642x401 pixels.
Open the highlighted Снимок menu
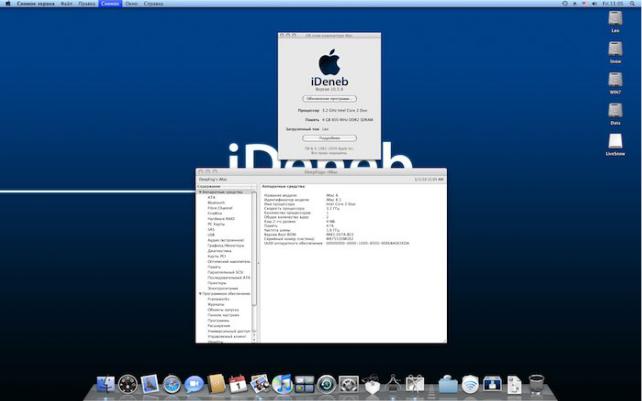point(110,3)
